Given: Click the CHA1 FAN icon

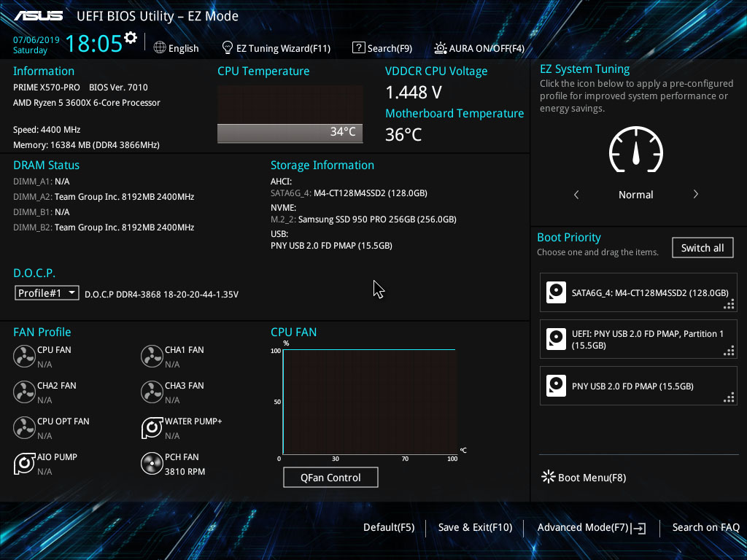Looking at the screenshot, I should pos(152,356).
